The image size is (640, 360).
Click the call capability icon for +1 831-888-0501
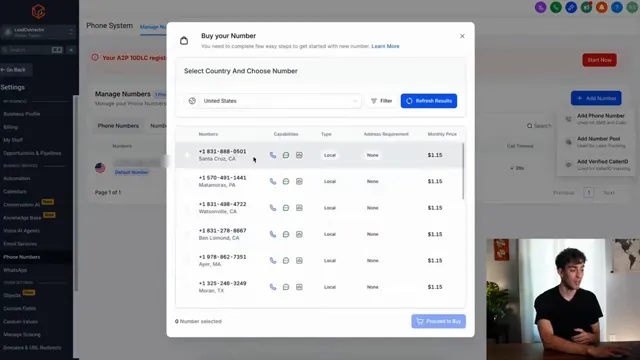273,155
